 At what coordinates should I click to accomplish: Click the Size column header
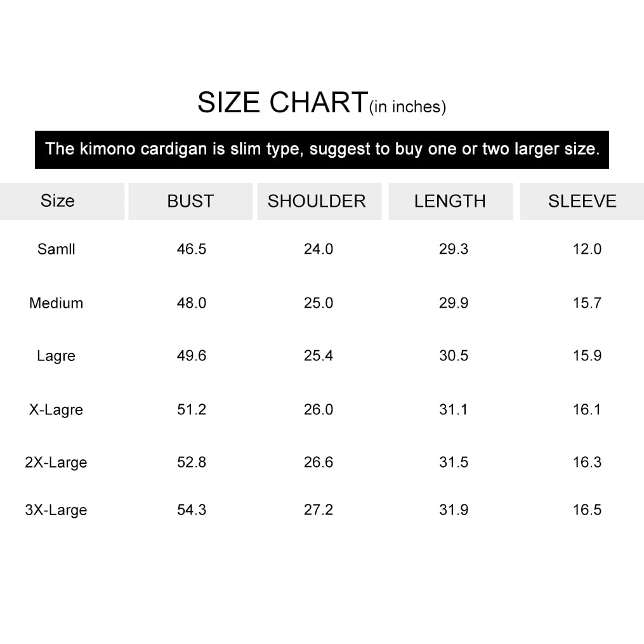click(x=58, y=201)
